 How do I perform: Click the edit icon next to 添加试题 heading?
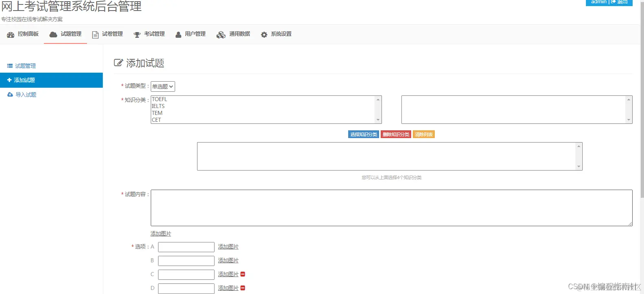118,63
